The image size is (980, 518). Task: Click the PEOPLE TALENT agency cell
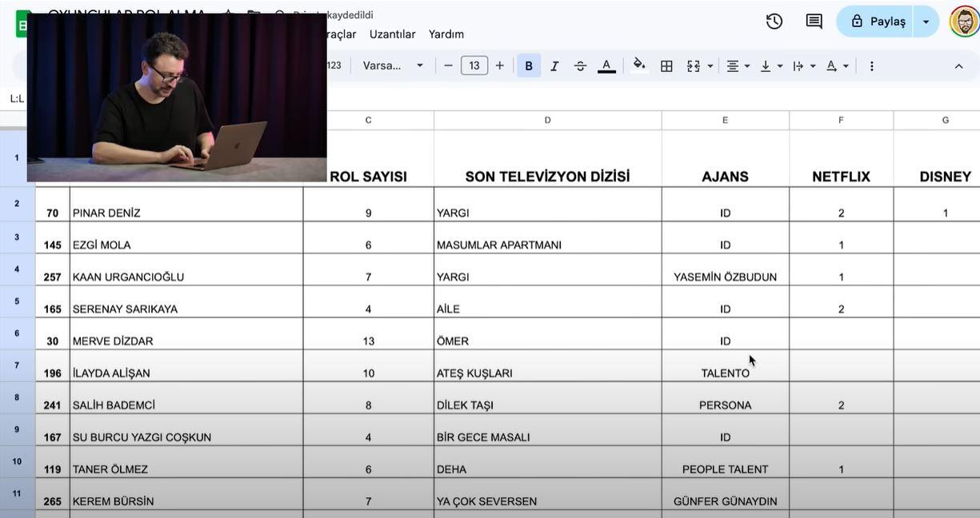pos(726,461)
